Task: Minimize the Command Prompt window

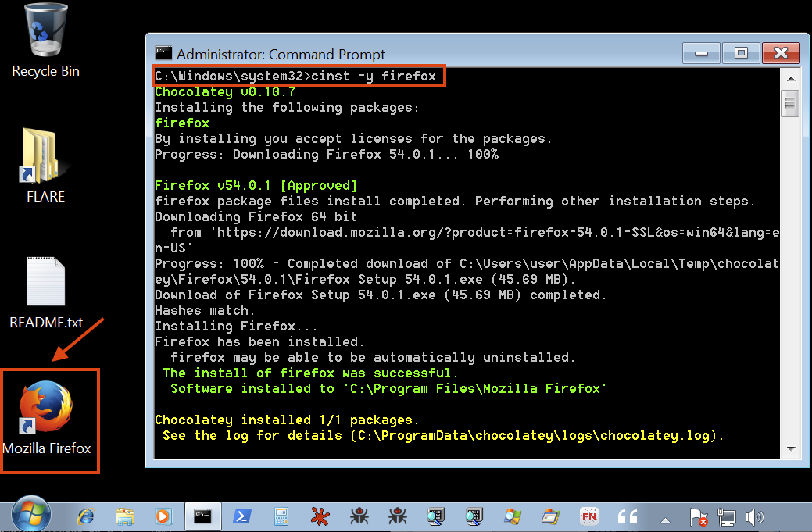Action: coord(701,53)
